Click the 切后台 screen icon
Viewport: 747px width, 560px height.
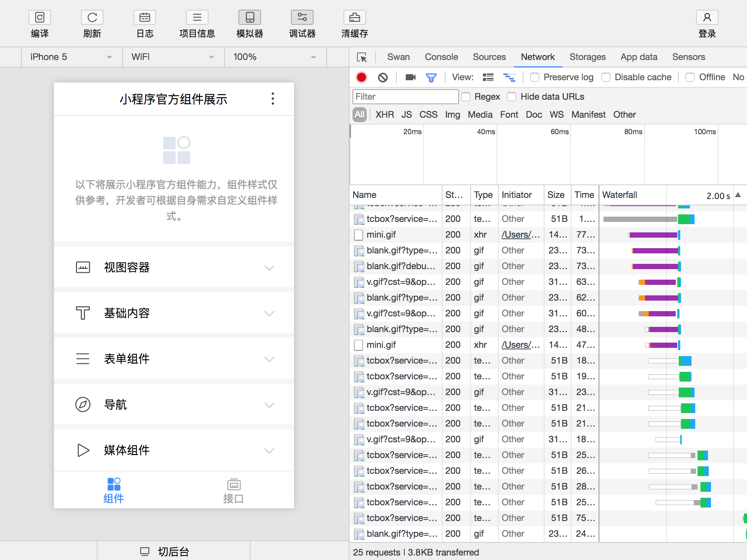tap(145, 551)
